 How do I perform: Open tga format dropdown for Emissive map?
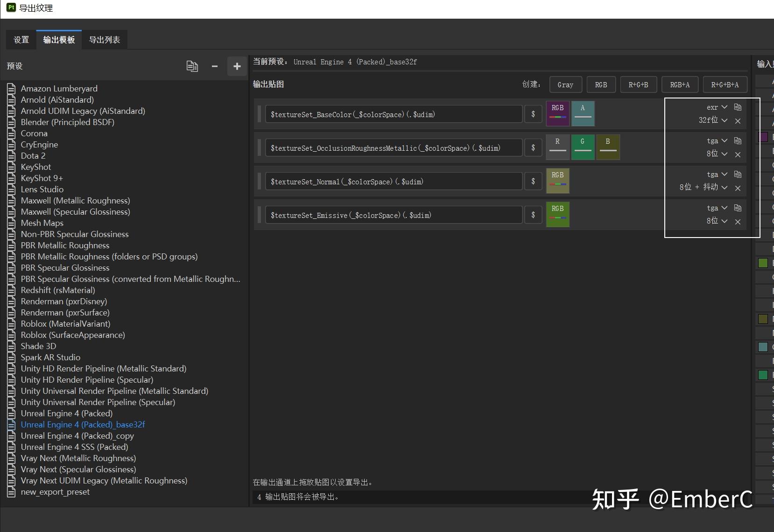point(716,208)
